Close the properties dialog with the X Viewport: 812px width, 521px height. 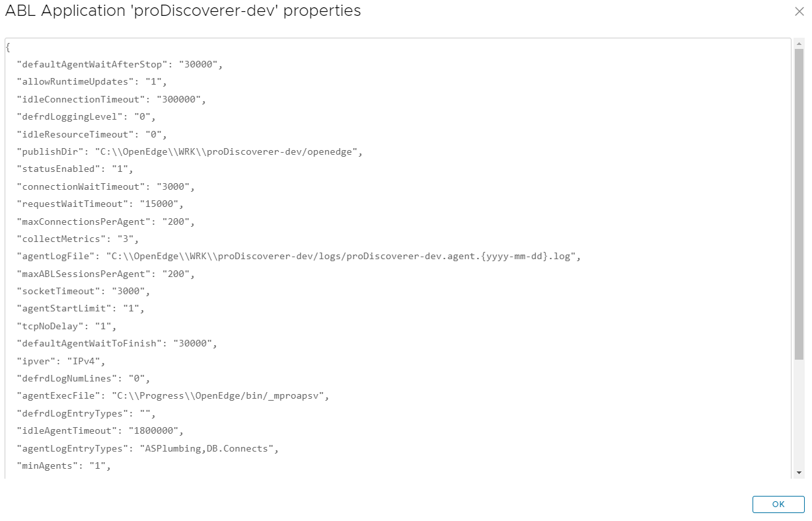(x=799, y=11)
